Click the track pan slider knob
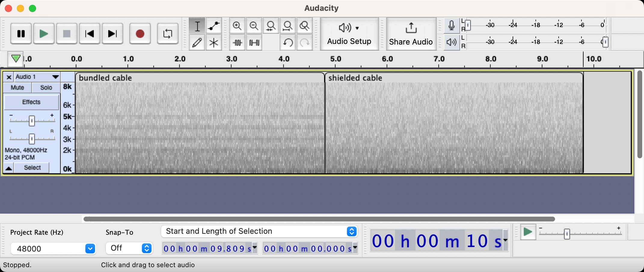The image size is (644, 272). pos(32,139)
